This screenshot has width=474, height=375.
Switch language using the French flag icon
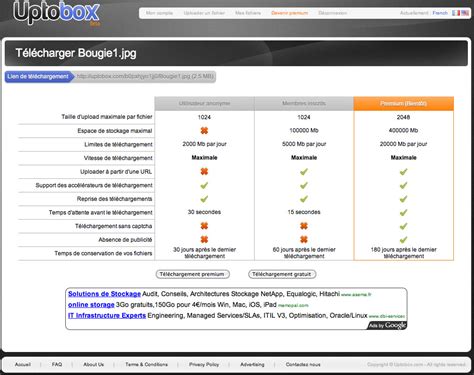[x=456, y=13]
